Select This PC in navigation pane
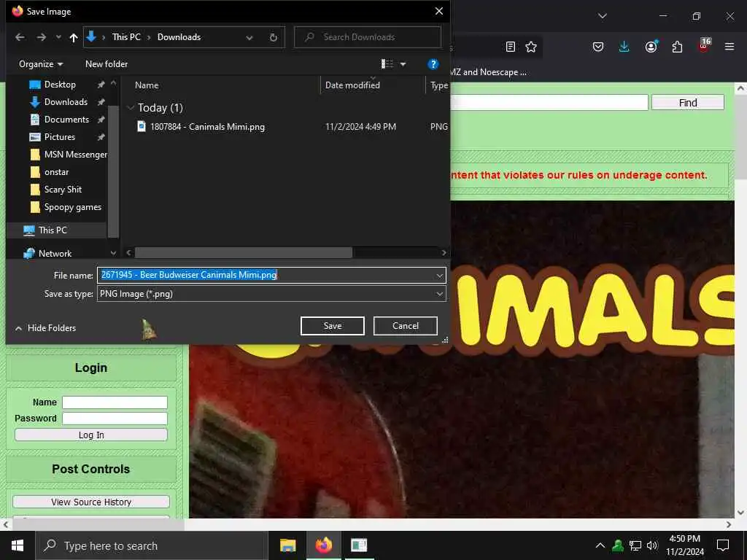Screen dimensions: 747x560 (x=53, y=230)
